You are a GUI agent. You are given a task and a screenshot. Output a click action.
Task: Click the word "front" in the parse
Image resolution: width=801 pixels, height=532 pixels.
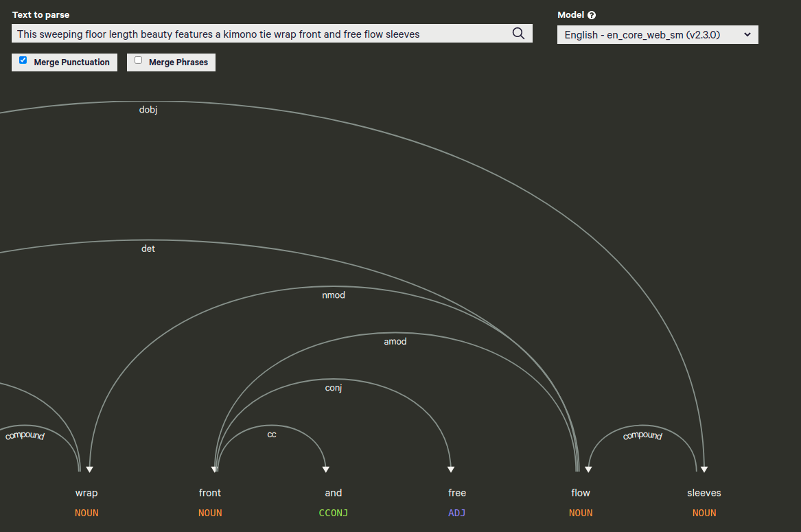(210, 493)
